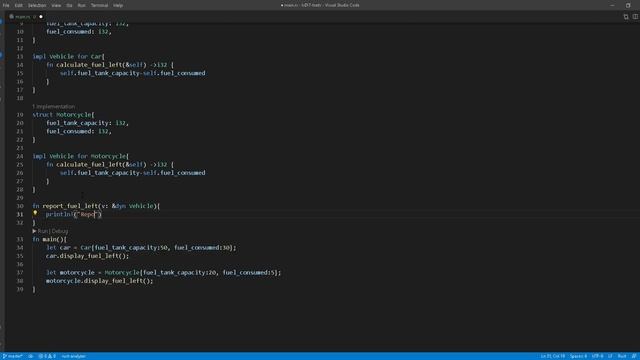The image size is (640, 360).
Task: Click on 'let motorcycle = Motorcycle{...}' on line 37
Action: [x=163, y=272]
